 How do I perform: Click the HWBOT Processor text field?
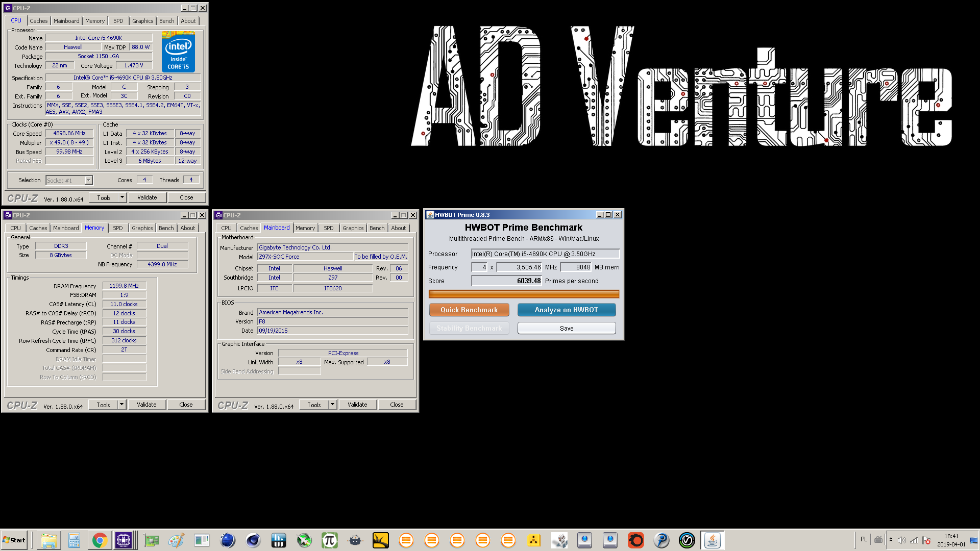pyautogui.click(x=545, y=254)
